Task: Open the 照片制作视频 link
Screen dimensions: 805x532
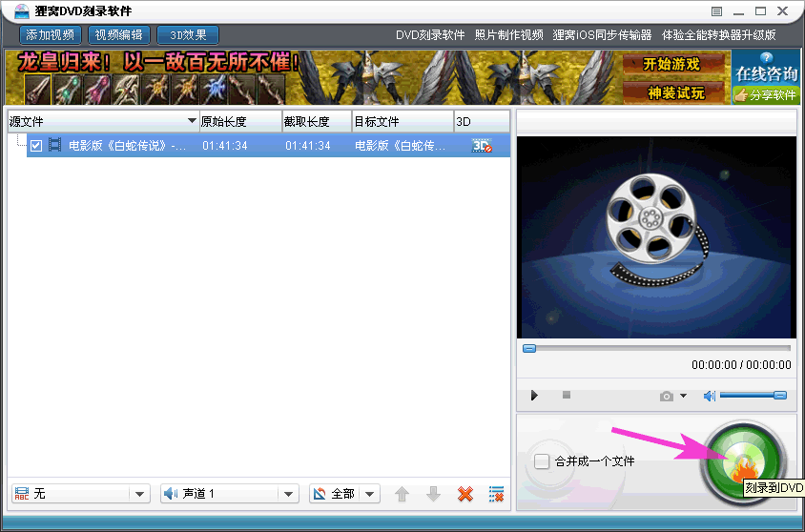Action: click(x=508, y=35)
